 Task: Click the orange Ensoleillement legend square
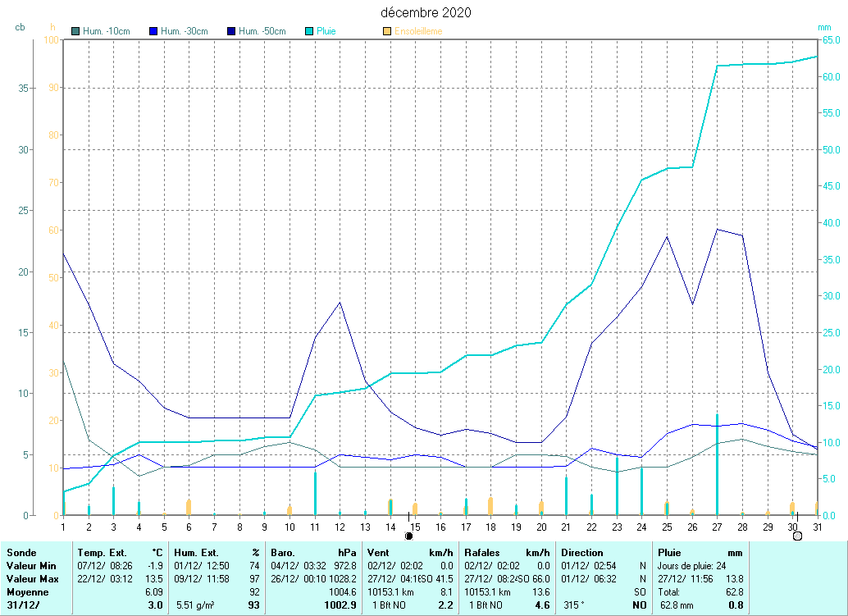pos(387,32)
